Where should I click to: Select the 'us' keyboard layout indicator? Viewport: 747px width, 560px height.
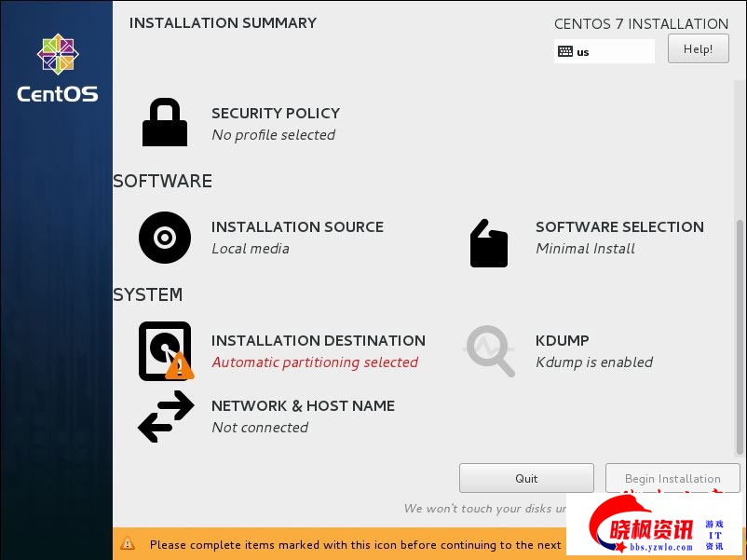(583, 52)
